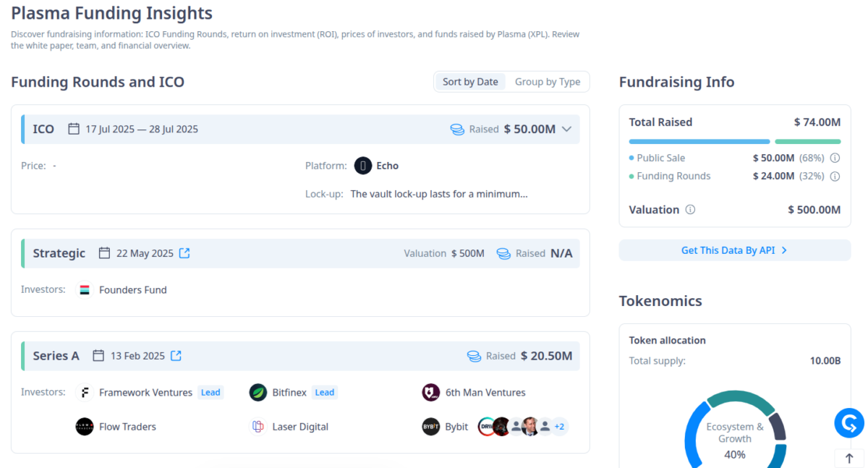Click the Valuation $500.00M value
Screen dimensions: 868x468
click(814, 210)
